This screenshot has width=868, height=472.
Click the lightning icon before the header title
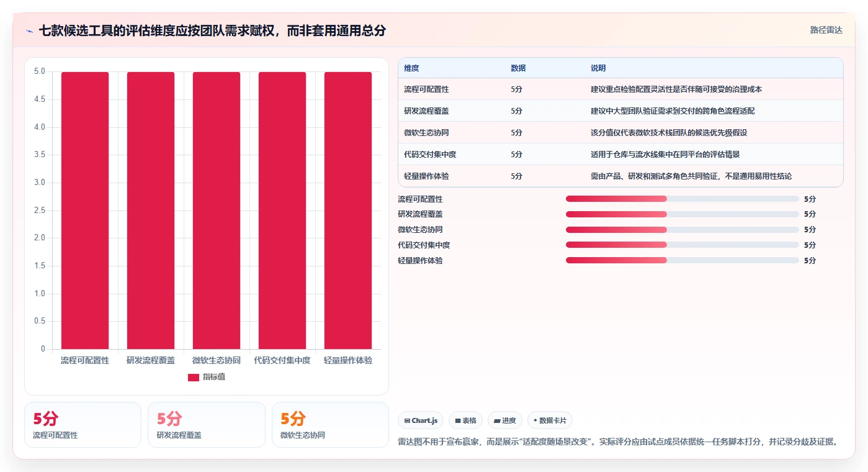coord(29,30)
